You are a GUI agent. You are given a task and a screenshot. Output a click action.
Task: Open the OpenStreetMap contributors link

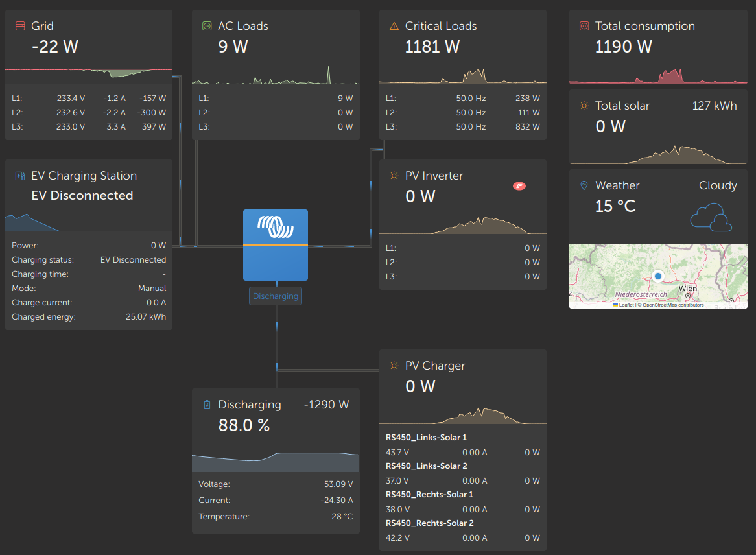(x=672, y=305)
